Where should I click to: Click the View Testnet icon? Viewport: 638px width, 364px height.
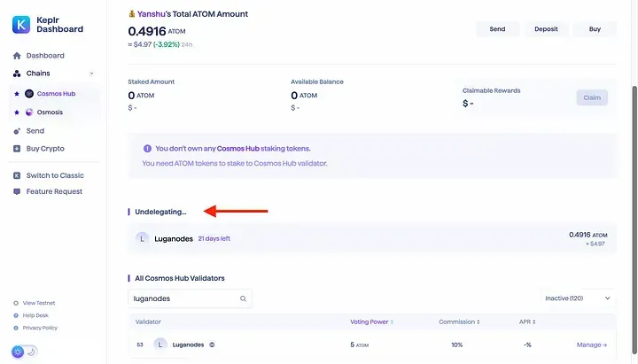(16, 303)
